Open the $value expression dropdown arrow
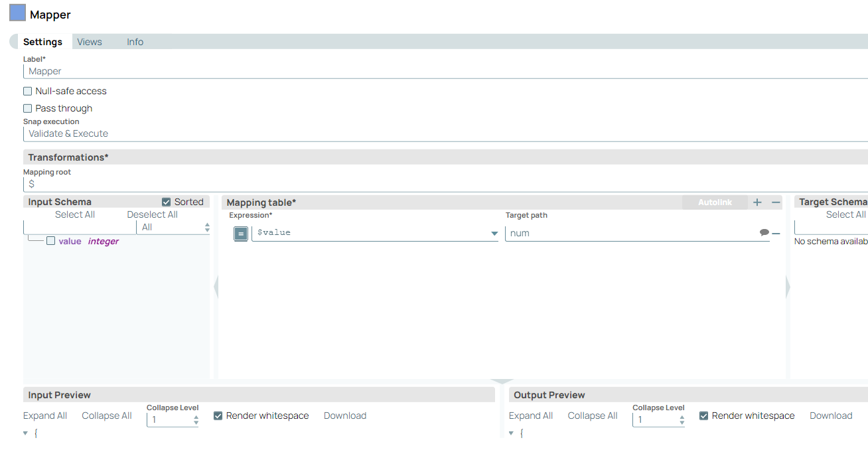This screenshot has width=868, height=456. point(494,234)
